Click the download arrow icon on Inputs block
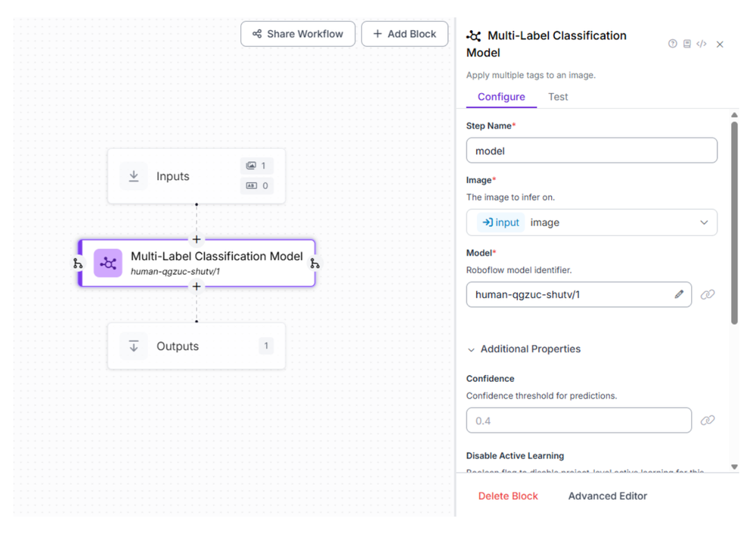The image size is (756, 534). pos(133,175)
